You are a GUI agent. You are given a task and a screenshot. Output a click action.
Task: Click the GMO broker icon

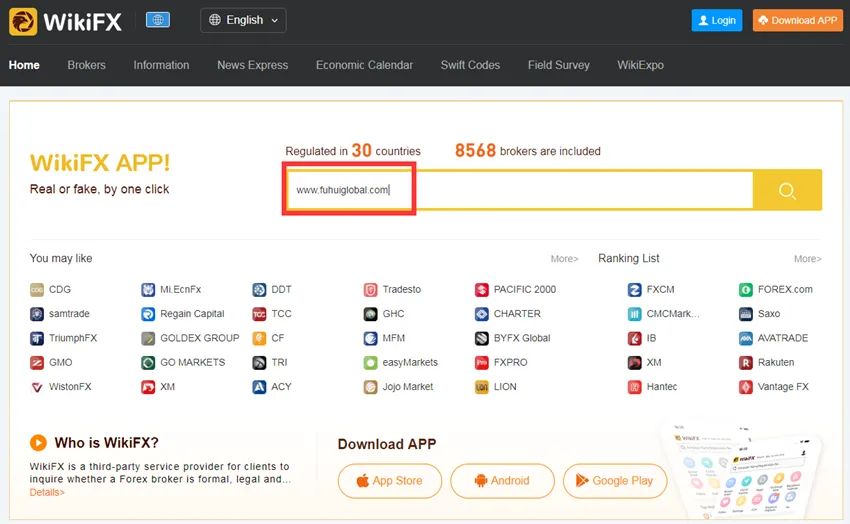(37, 363)
